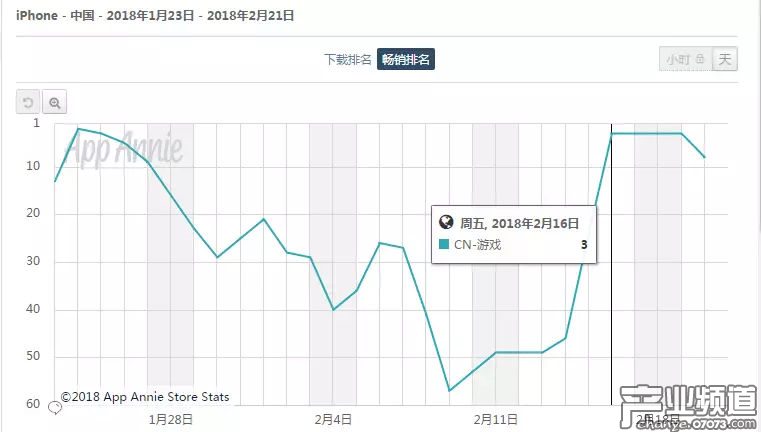The height and width of the screenshot is (432, 761).
Task: Switch to the 下载排名 tab
Action: (348, 59)
